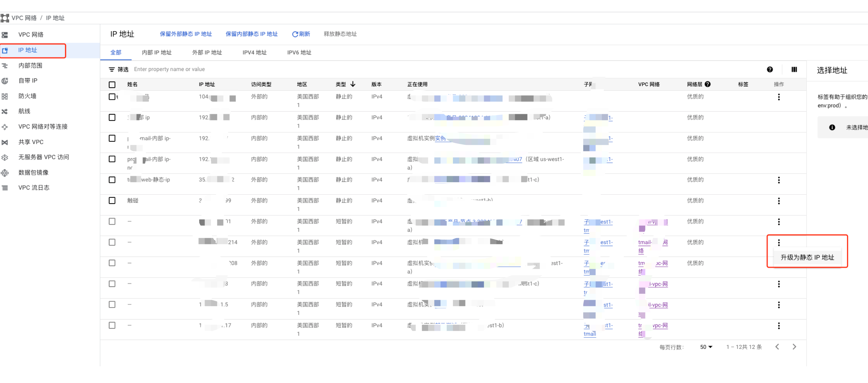Switch to the 外部 IP 地址 tab

tap(207, 52)
